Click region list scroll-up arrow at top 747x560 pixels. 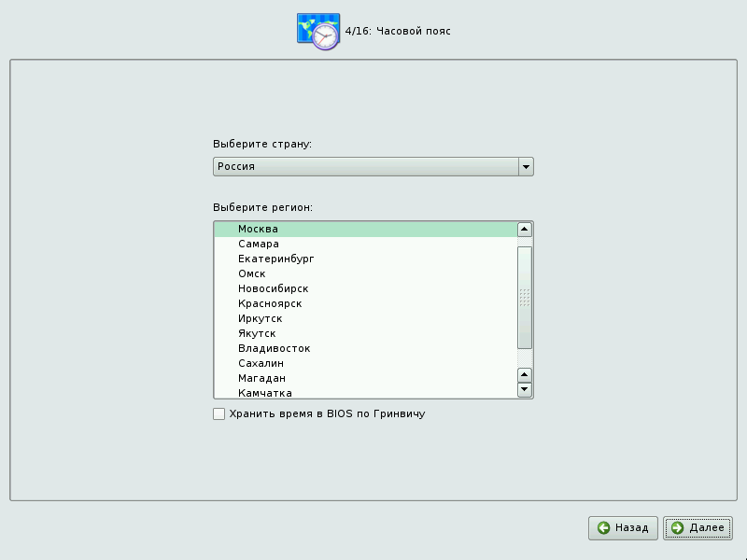(525, 229)
